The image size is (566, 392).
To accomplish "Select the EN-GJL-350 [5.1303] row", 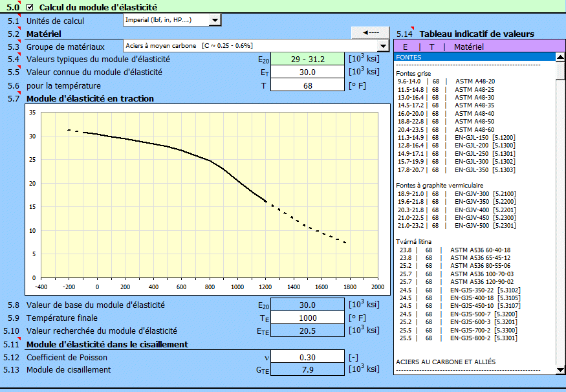I will point(475,169).
